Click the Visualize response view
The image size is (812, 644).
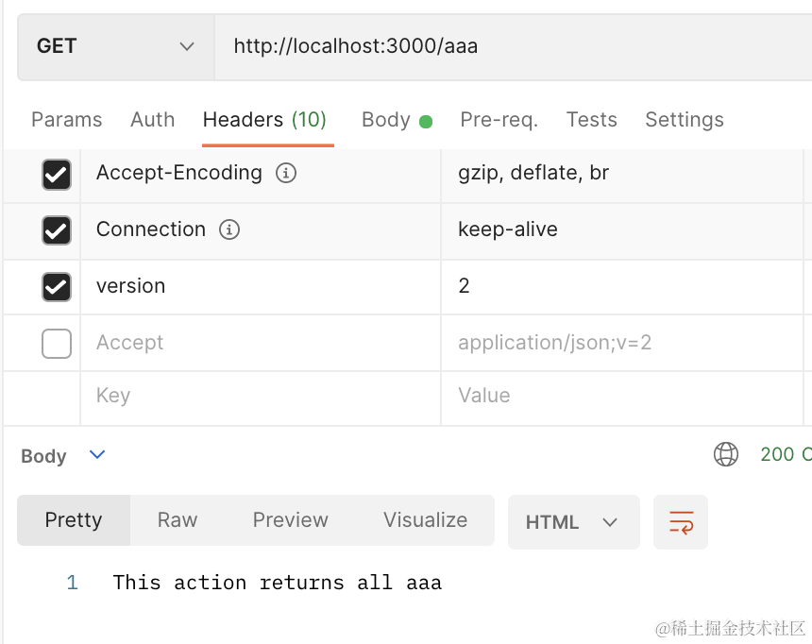(x=425, y=520)
